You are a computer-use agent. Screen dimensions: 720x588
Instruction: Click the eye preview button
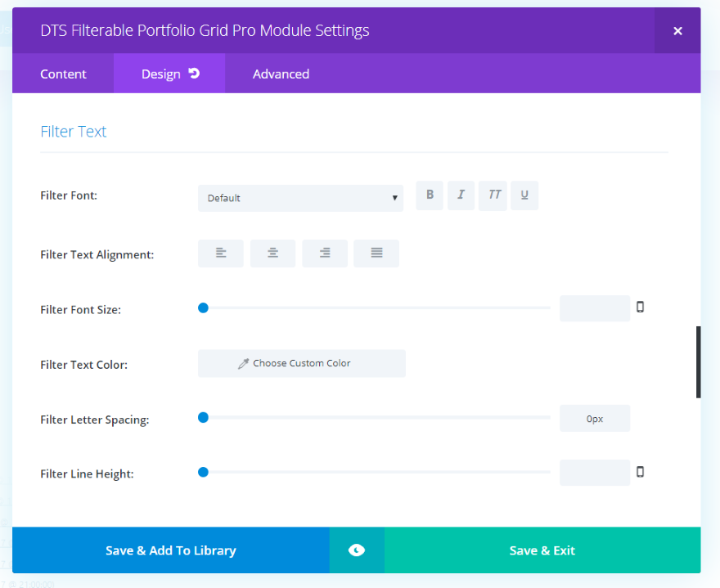point(357,550)
